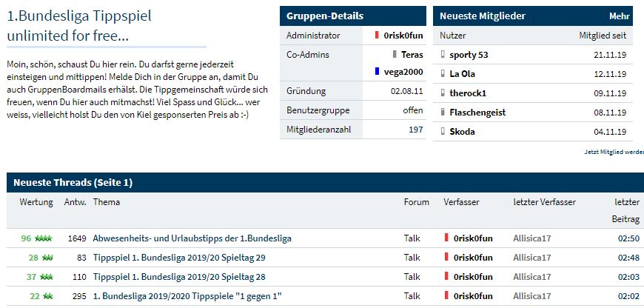The width and height of the screenshot is (644, 308).
Task: Click the status icon beside sporty 53
Action: pos(443,54)
